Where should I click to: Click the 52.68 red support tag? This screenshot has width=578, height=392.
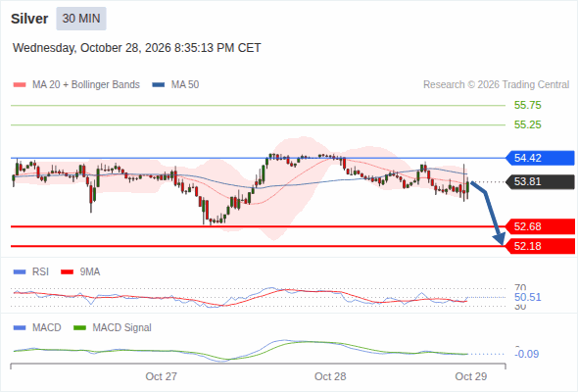coord(539,226)
